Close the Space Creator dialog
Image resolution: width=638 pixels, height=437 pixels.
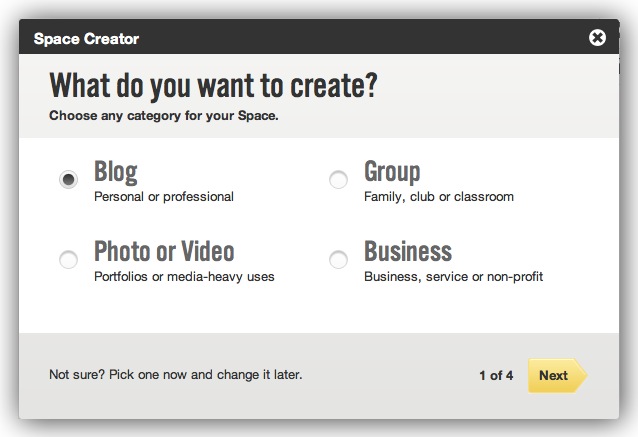coord(597,38)
